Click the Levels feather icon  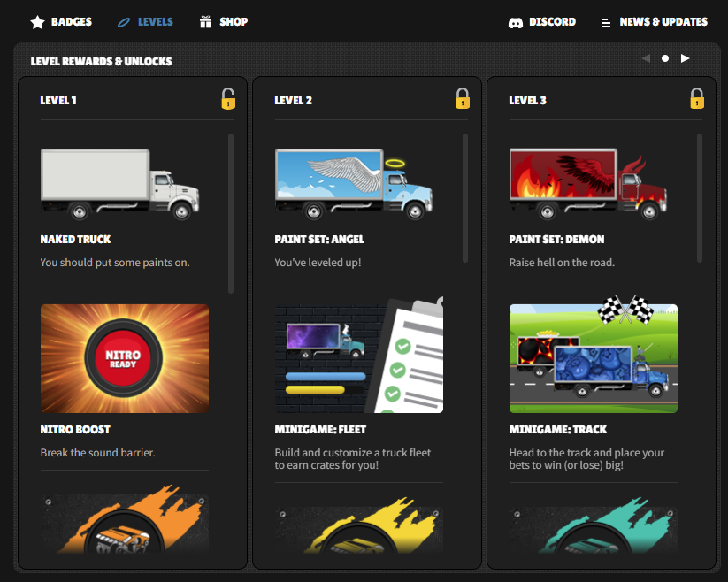tap(124, 22)
